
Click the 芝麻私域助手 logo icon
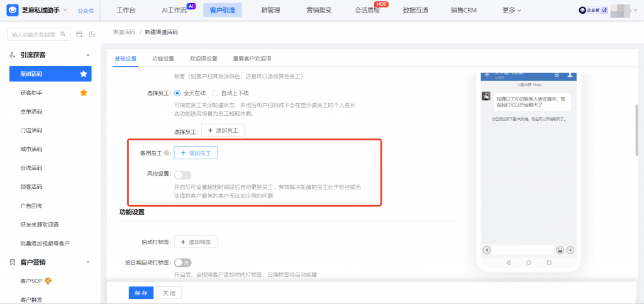13,10
